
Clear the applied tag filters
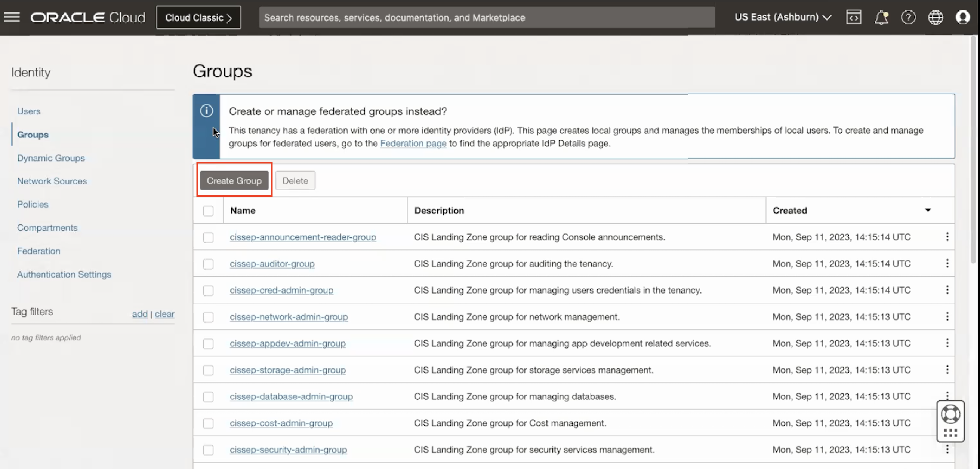tap(165, 314)
